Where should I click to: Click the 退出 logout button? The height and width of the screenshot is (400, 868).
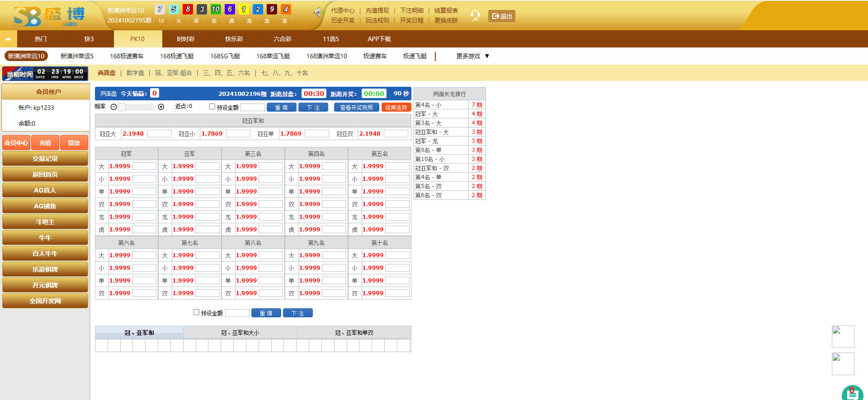pyautogui.click(x=501, y=16)
